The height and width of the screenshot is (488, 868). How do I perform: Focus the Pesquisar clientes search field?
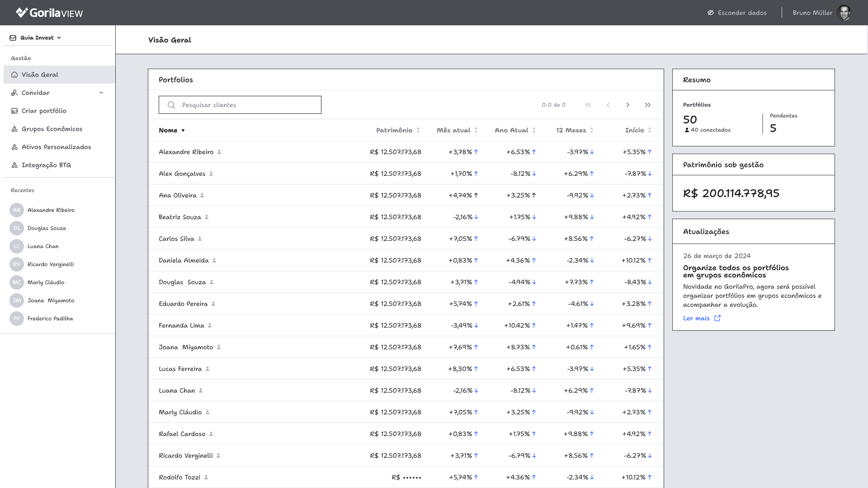coord(240,105)
